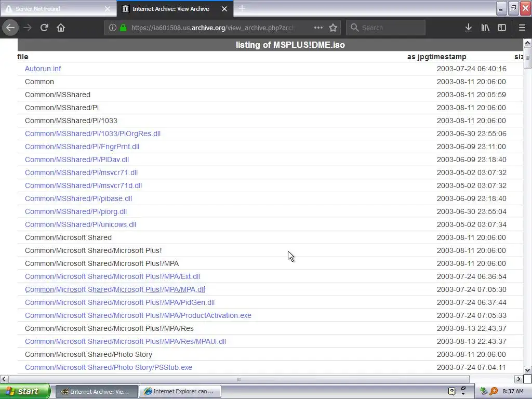Open the Firefox hamburger menu

(522, 28)
